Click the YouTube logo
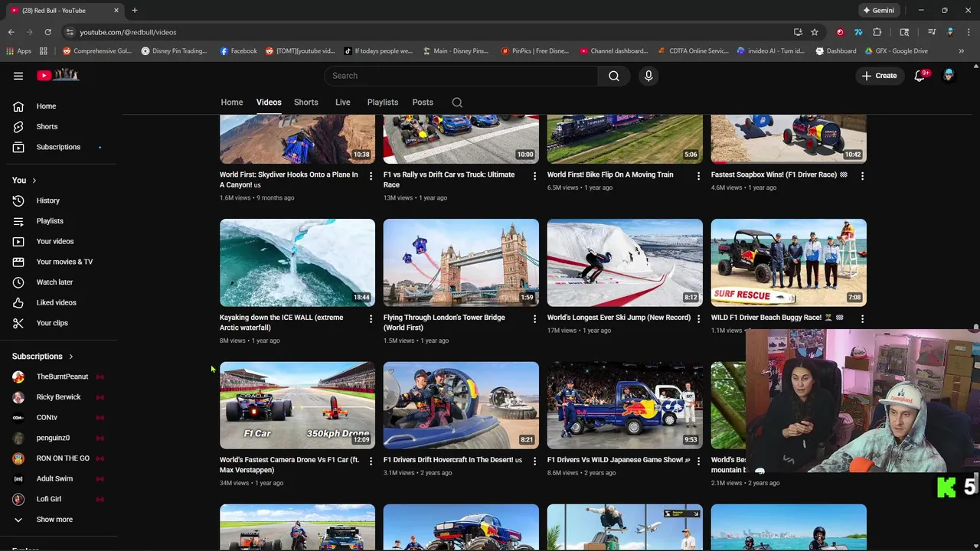 tap(58, 75)
